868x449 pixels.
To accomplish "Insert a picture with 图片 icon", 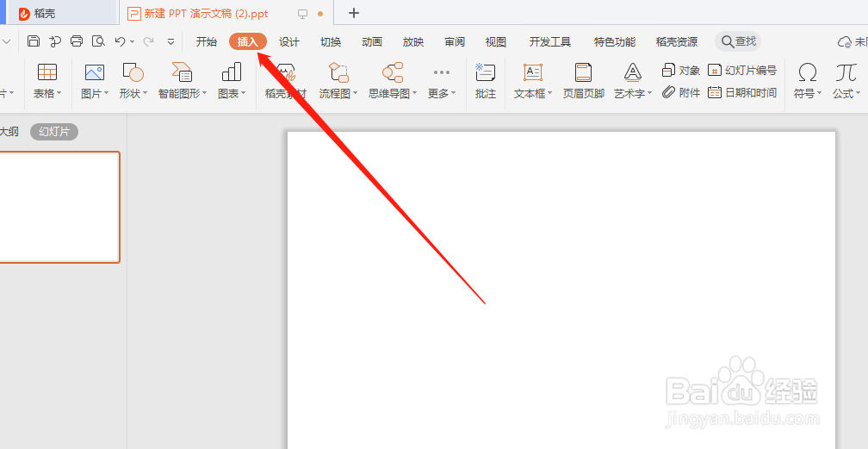I will (x=95, y=72).
